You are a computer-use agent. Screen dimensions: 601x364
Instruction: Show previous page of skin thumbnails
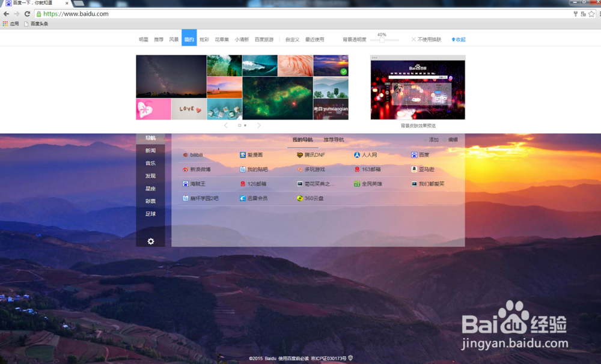coord(226,126)
